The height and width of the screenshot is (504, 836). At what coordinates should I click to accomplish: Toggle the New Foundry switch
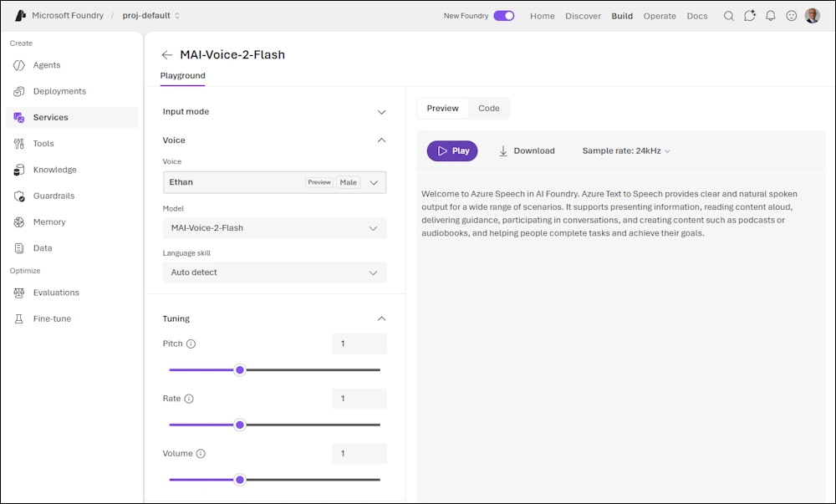click(x=504, y=16)
